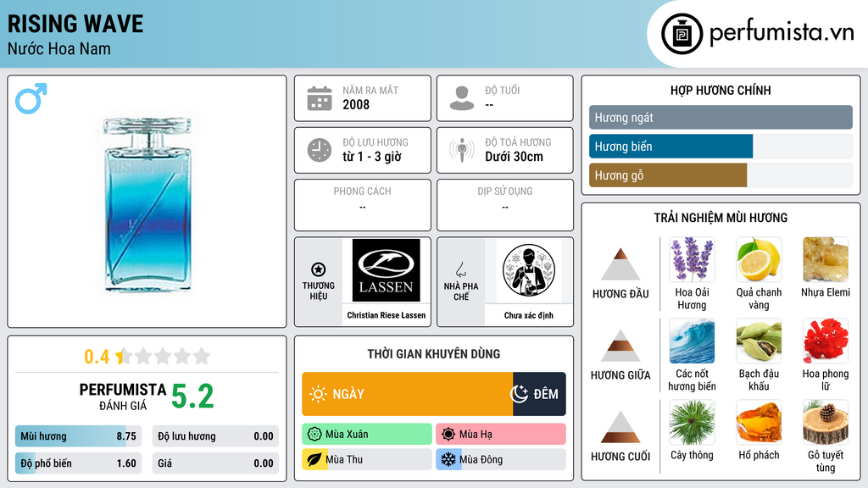Click the sillage icon beside Độ toả hương
This screenshot has height=488, width=868.
[x=462, y=150]
